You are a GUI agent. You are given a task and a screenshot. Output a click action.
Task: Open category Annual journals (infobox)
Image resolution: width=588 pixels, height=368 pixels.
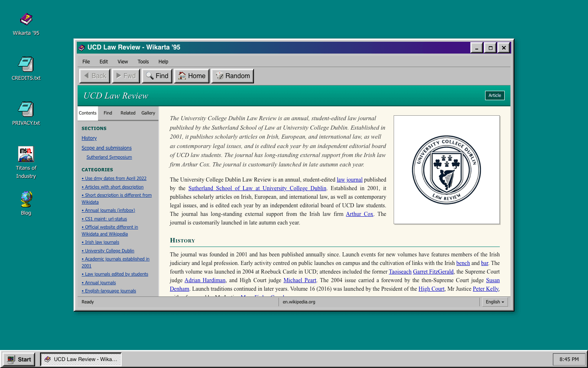[108, 210]
